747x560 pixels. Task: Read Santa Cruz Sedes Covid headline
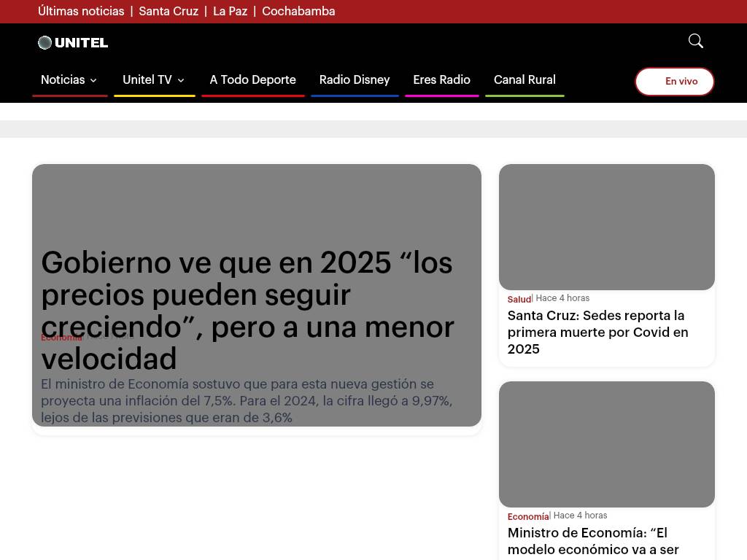coord(597,332)
